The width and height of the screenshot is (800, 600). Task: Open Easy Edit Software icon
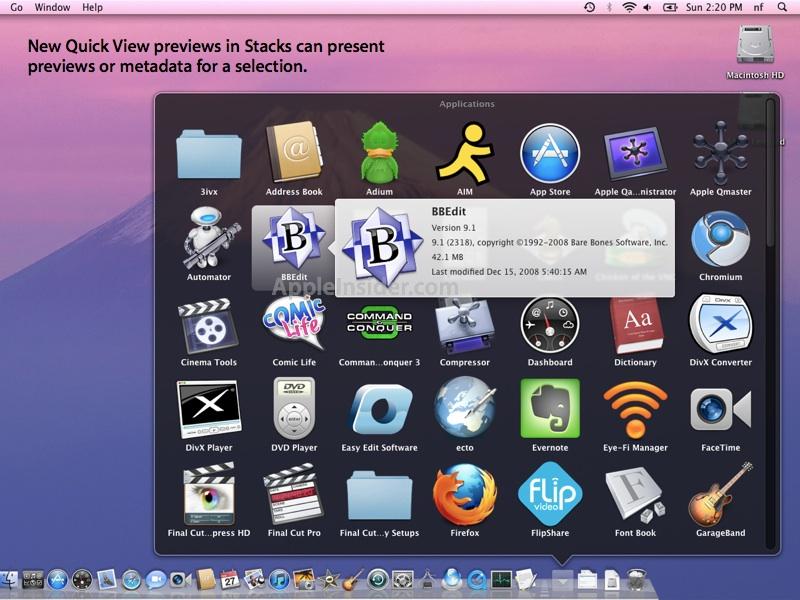pyautogui.click(x=382, y=409)
